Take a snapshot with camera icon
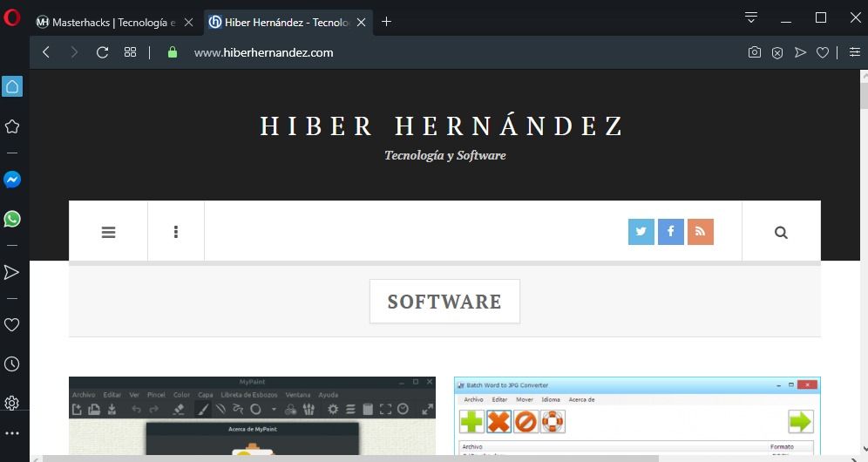This screenshot has width=868, height=462. (755, 52)
